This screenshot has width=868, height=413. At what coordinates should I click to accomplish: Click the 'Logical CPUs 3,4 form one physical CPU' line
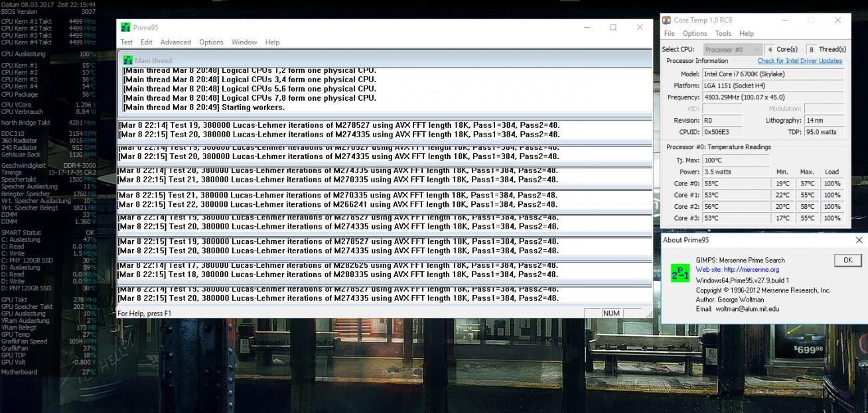(x=250, y=80)
